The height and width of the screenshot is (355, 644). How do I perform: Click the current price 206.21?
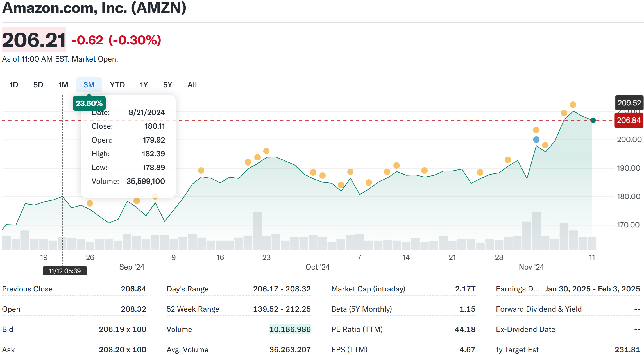click(x=34, y=40)
